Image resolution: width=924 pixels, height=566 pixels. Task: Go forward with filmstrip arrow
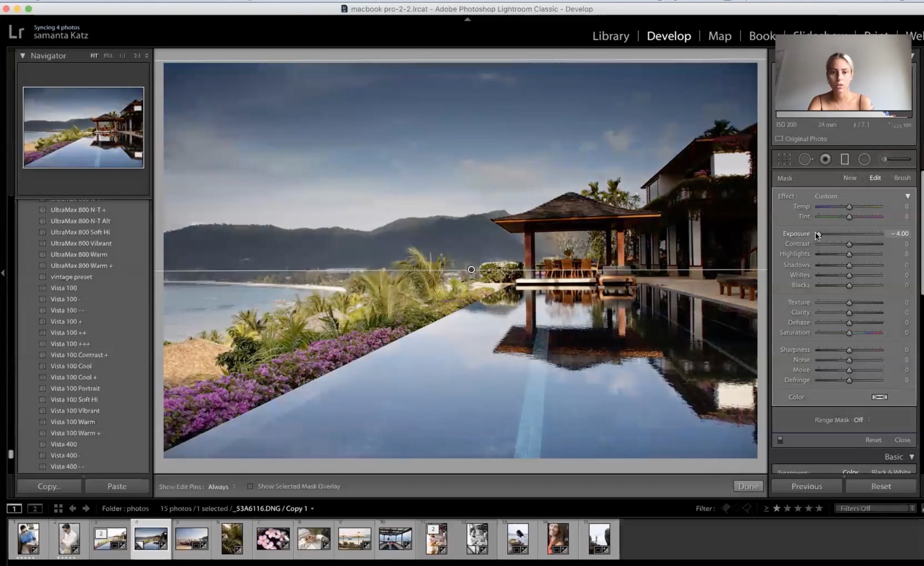86,509
